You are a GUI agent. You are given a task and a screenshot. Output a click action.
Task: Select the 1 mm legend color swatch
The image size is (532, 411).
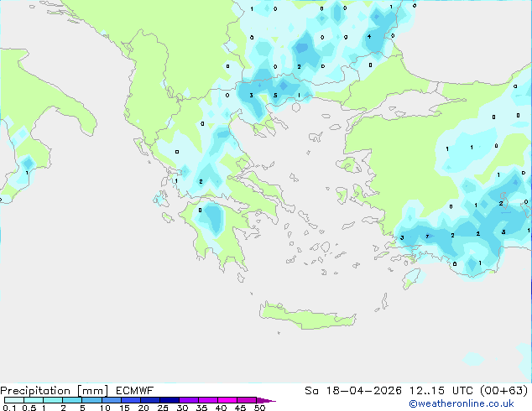[53, 400]
